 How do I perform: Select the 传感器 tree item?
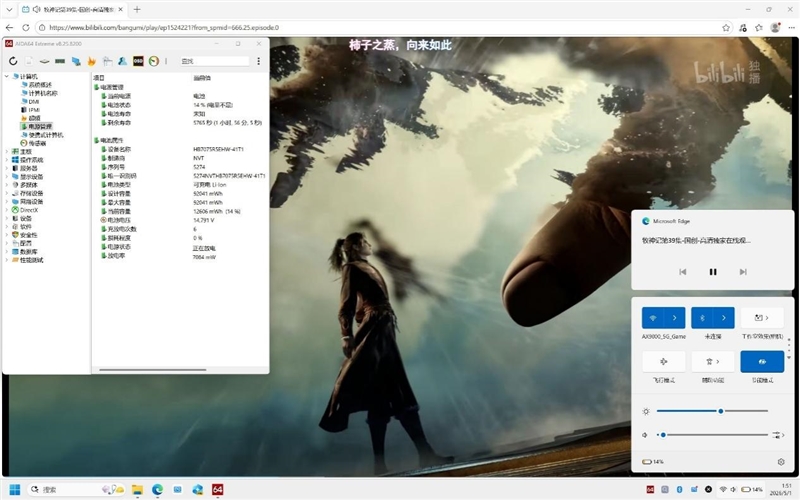click(37, 143)
